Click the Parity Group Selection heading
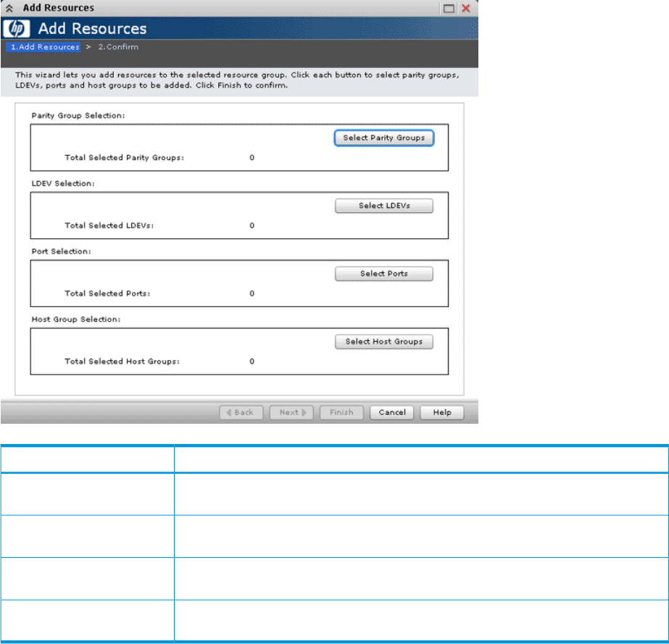The image size is (669, 644). tap(78, 116)
